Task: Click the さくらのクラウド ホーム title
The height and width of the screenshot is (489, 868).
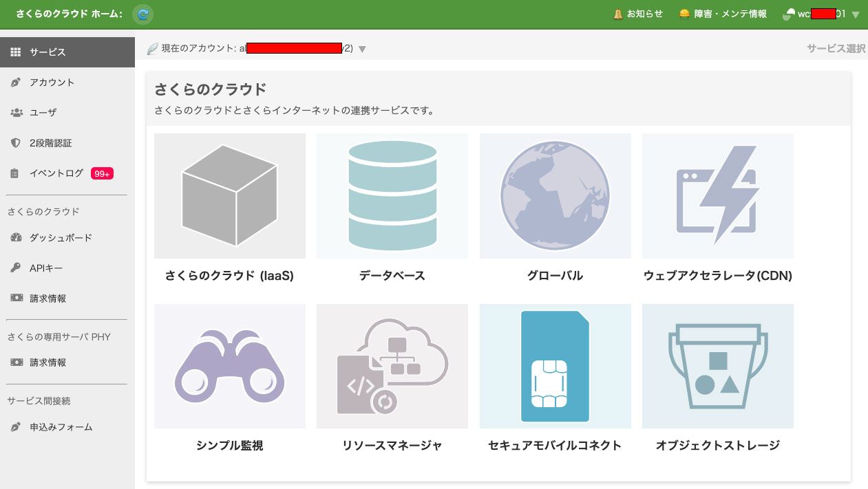Action: point(69,14)
